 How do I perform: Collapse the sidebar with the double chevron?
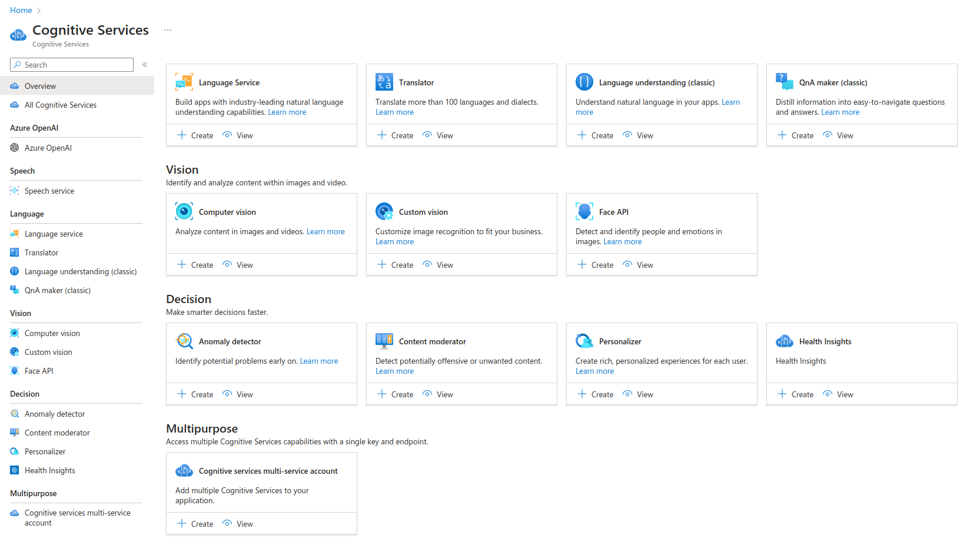pos(145,65)
